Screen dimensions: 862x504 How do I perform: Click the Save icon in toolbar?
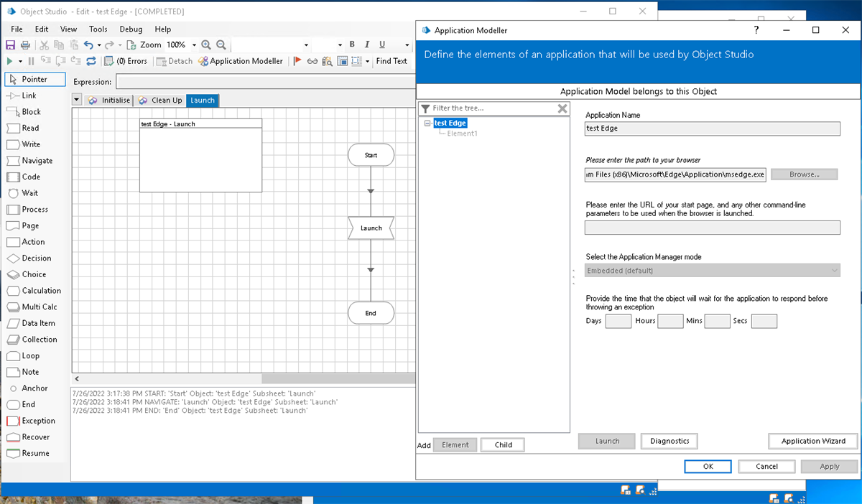[11, 45]
